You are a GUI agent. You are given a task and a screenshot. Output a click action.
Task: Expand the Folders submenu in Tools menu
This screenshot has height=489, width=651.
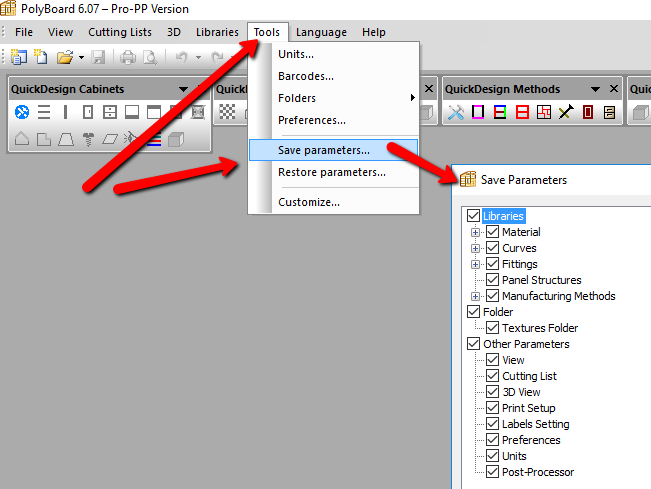[333, 98]
